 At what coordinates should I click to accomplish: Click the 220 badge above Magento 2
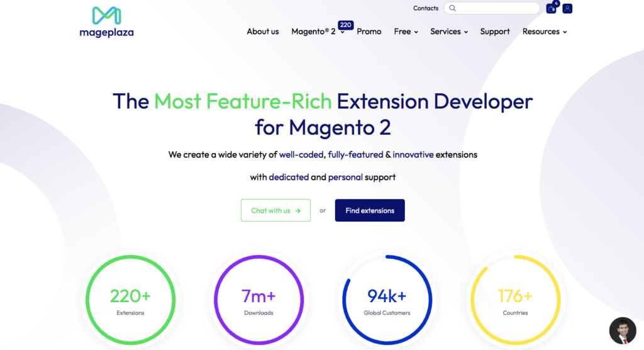point(345,25)
